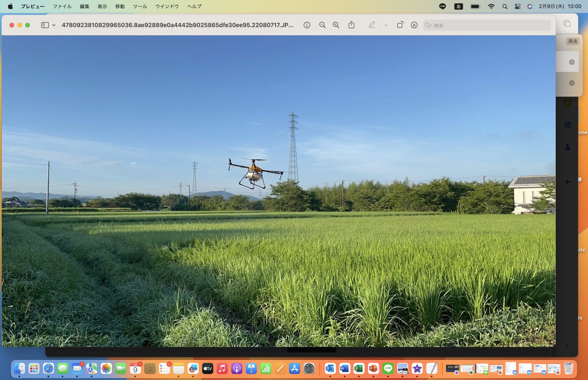Open the highlight options dropdown arrow
Viewport: 588px width, 380px height.
[x=386, y=25]
